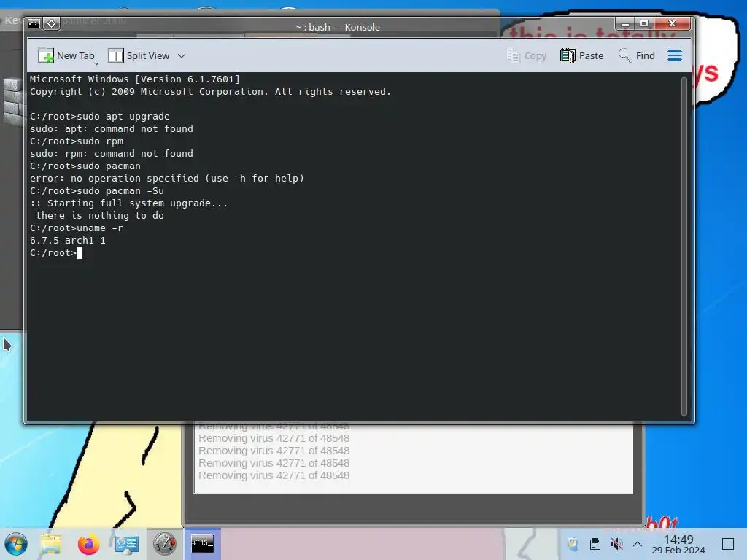
Task: Click the 'Starting full system upgrade...' line
Action: (128, 203)
